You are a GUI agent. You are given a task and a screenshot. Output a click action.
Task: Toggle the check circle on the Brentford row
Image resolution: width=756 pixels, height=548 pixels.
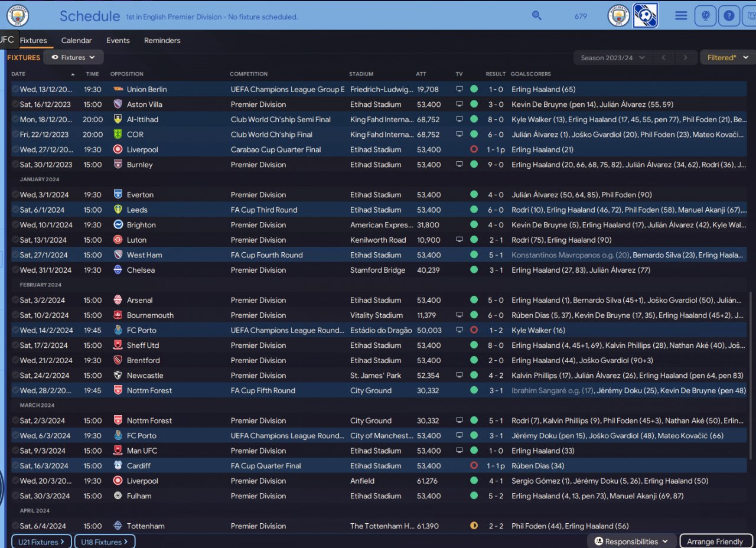(15, 360)
